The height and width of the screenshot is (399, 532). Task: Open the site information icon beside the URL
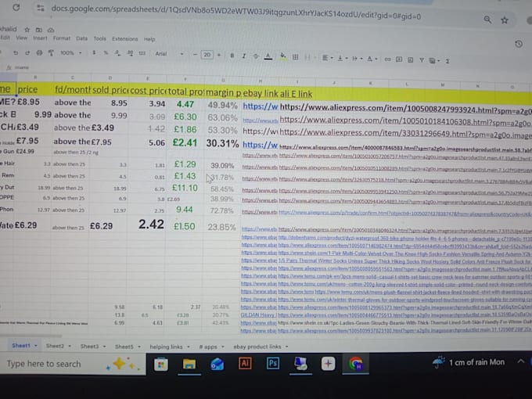coord(41,8)
